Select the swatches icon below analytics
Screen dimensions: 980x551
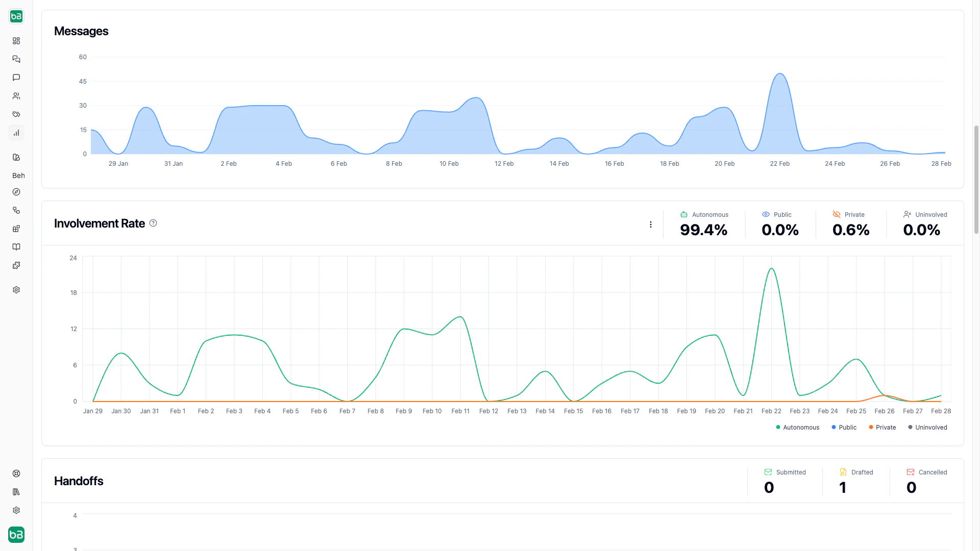[x=16, y=157]
